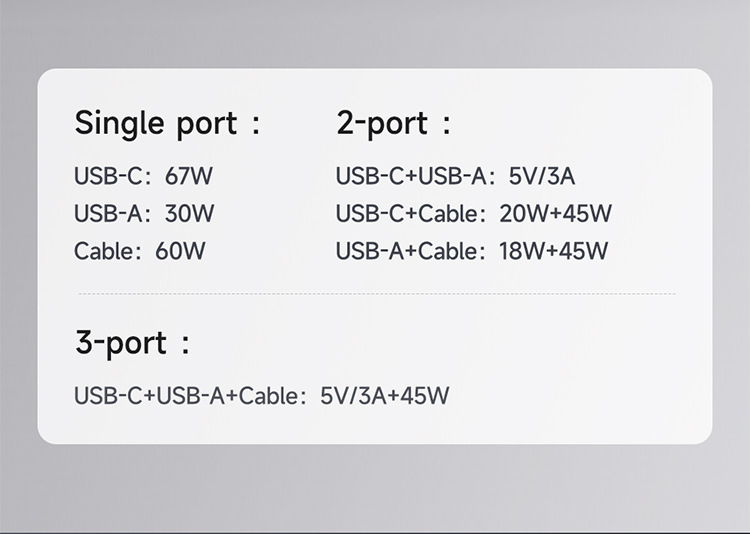Viewport: 750px width, 534px height.
Task: Click the dotted divider line
Action: (x=376, y=294)
